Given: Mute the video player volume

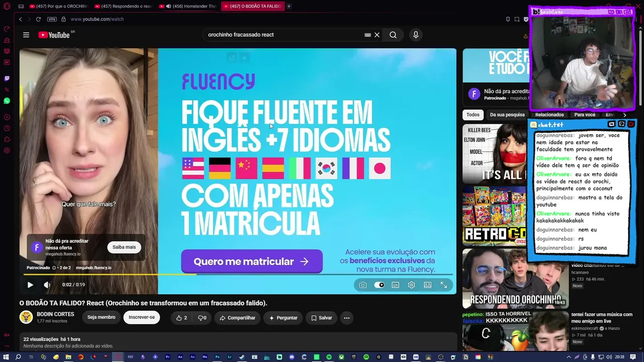Looking at the screenshot, I should 47,285.
